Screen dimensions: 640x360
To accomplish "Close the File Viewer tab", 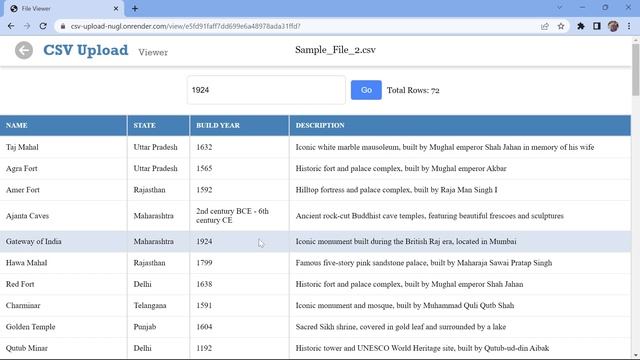I will [116, 9].
